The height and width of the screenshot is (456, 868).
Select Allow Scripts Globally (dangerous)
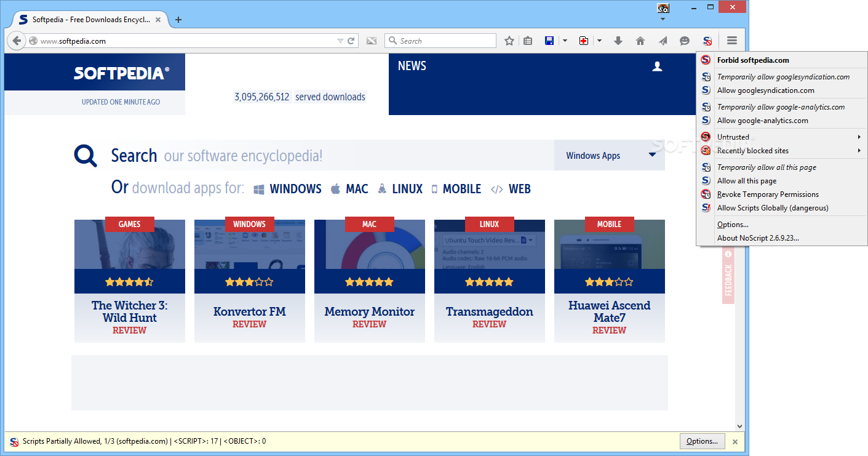pyautogui.click(x=782, y=208)
